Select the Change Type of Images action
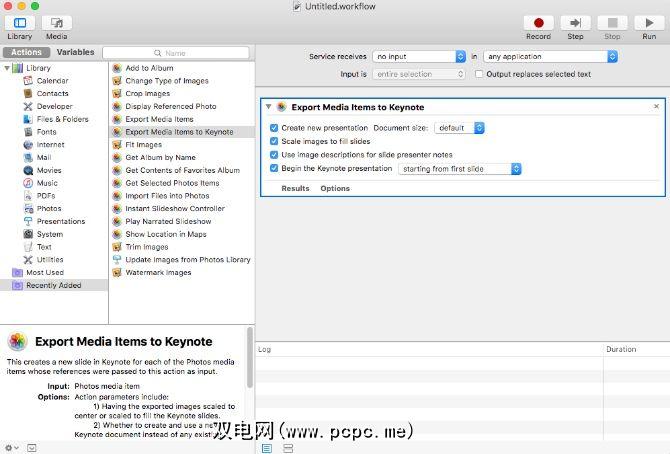The width and height of the screenshot is (670, 454). (x=182, y=81)
